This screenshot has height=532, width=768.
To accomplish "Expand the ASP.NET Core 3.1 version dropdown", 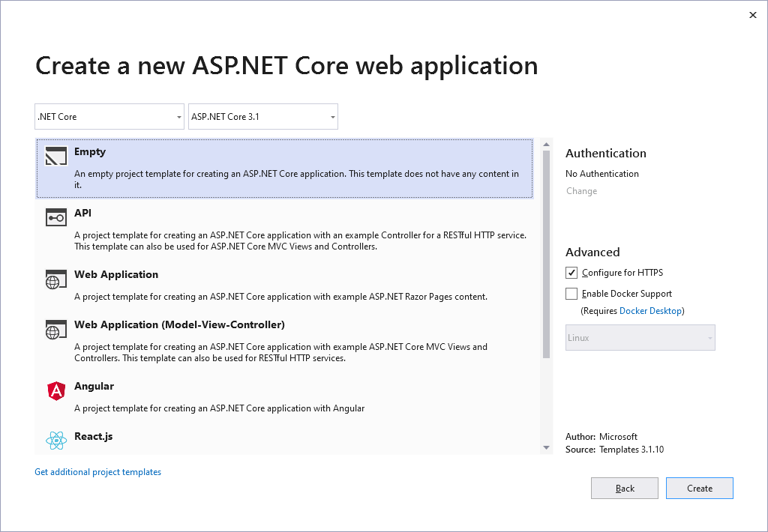I will (262, 117).
